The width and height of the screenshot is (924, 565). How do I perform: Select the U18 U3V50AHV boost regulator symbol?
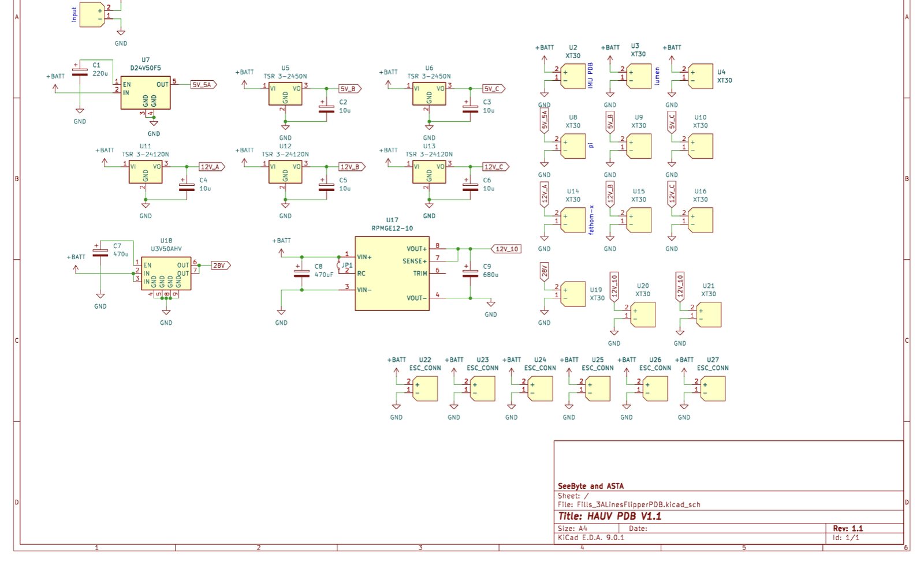[x=166, y=274]
